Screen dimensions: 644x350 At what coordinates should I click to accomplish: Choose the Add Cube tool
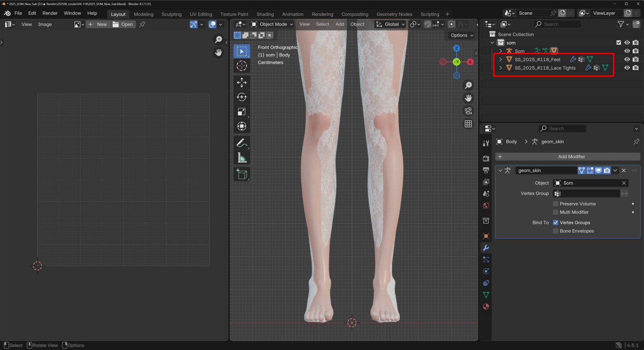(x=241, y=174)
